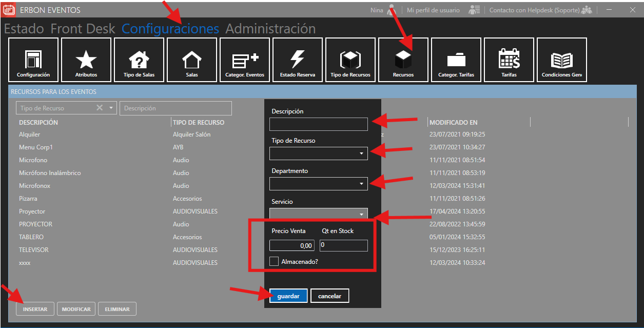This screenshot has width=644, height=328.
Task: Click the Estado Reserva lightning icon
Action: point(298,60)
